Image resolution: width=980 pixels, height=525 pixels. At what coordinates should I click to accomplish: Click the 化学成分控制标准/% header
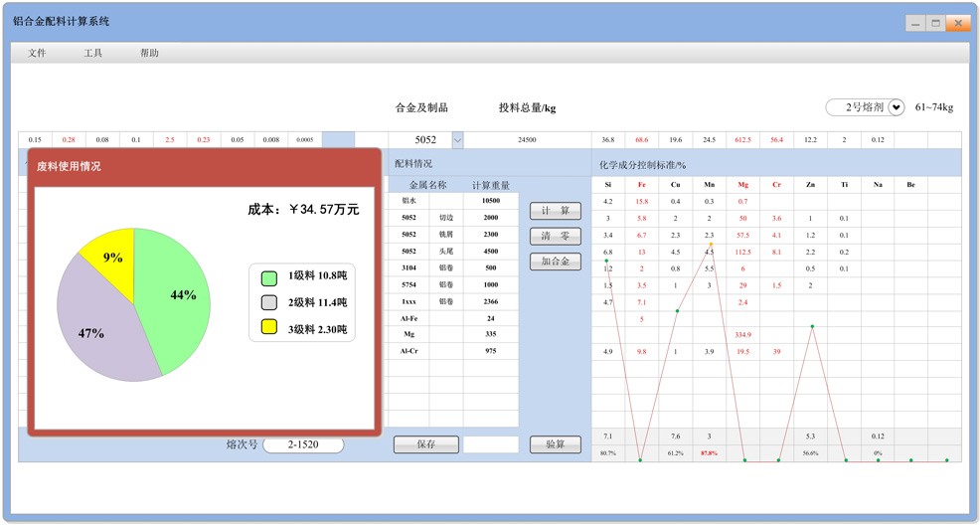tap(642, 165)
